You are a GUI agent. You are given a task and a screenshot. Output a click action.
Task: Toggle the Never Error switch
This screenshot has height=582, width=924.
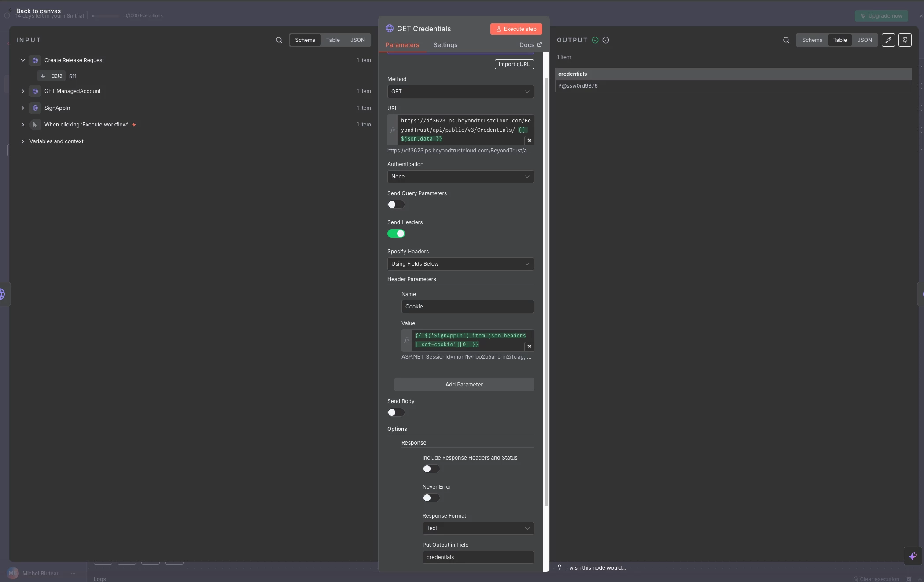click(431, 498)
